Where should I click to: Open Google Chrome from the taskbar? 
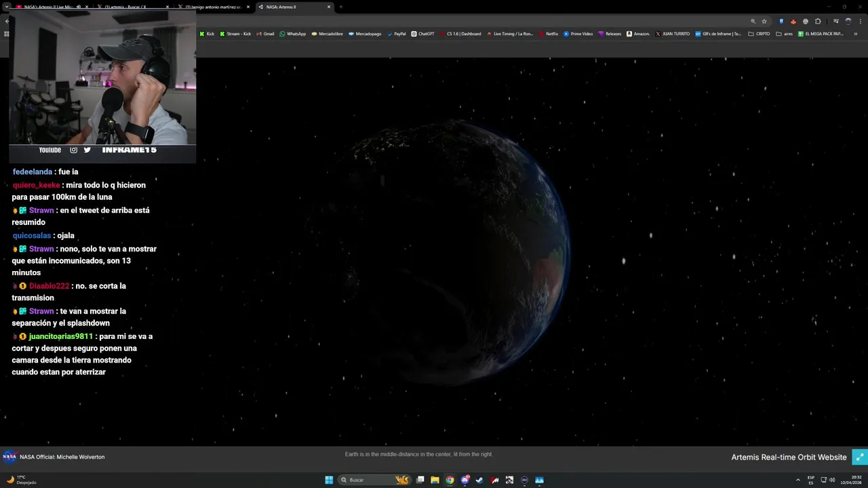(450, 480)
